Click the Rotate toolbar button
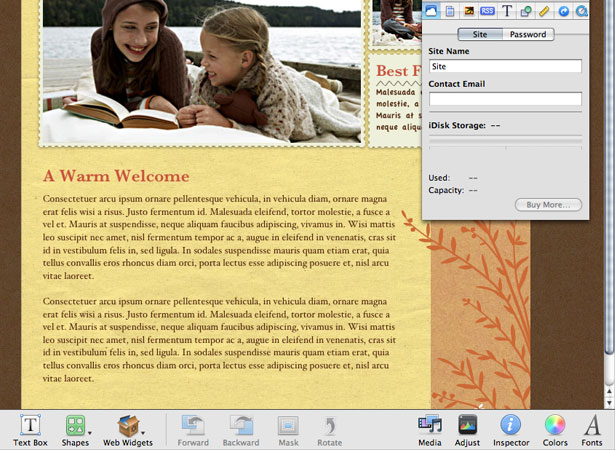 click(329, 430)
